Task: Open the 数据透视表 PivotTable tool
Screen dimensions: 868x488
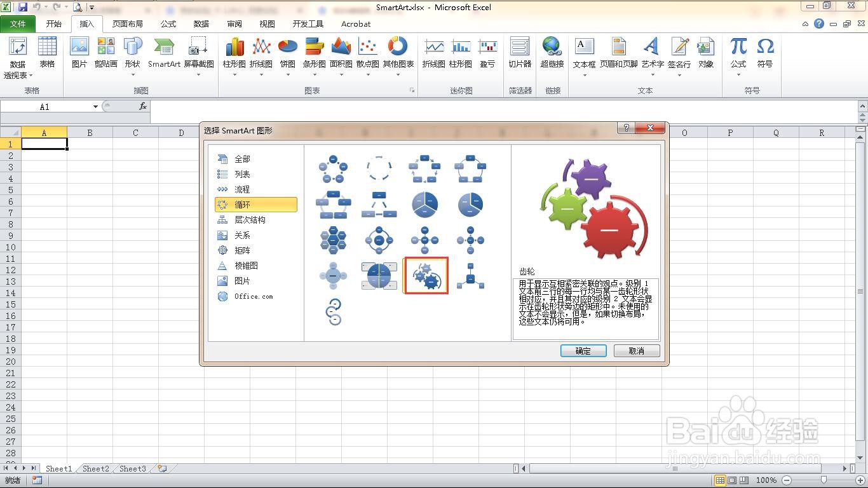Action: coord(18,58)
